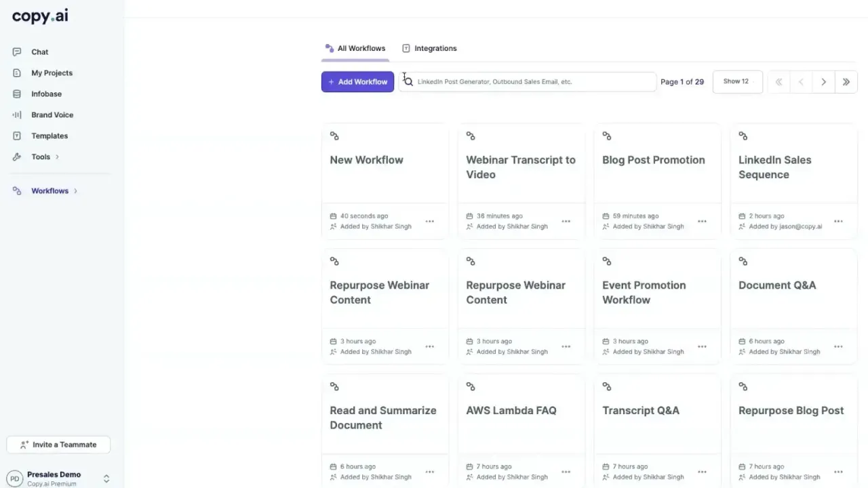
Task: Click the copy.ai logo
Action: [x=40, y=17]
